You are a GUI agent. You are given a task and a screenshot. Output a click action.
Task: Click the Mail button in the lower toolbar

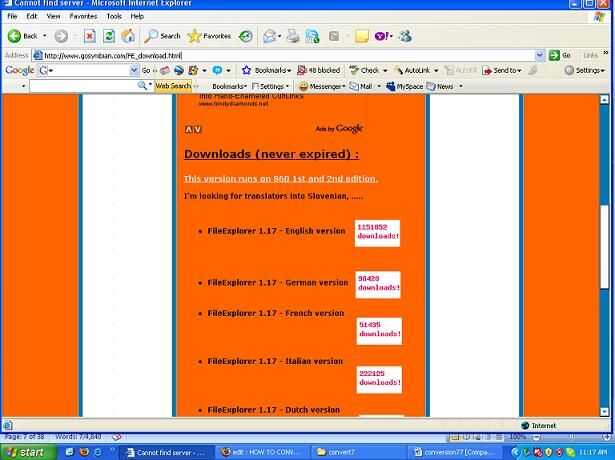pos(361,86)
